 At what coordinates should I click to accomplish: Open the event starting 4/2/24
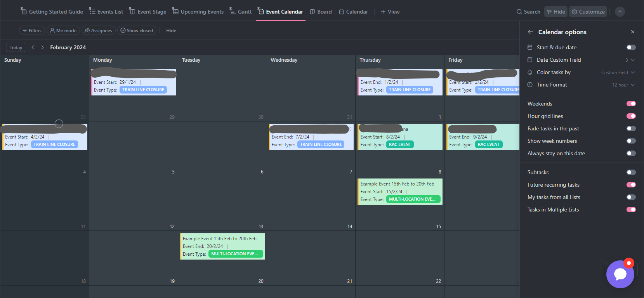tap(45, 137)
